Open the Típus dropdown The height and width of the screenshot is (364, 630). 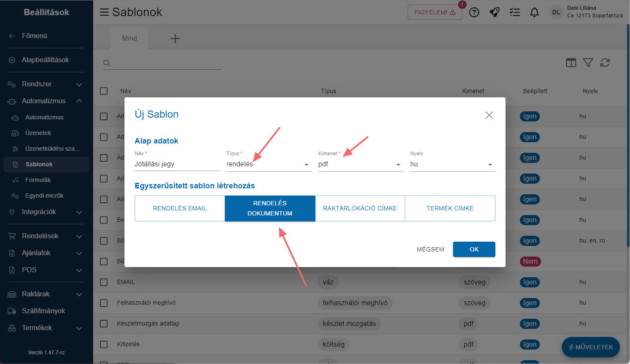pos(268,164)
